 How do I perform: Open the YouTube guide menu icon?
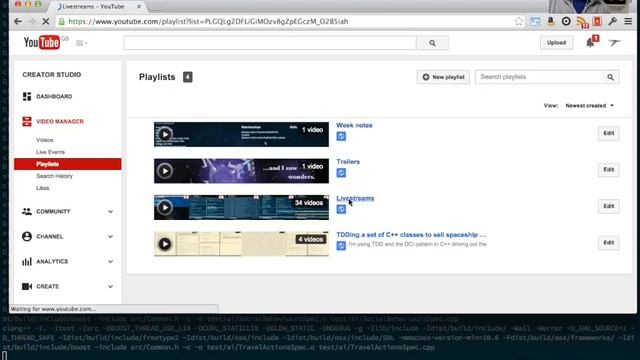(x=81, y=43)
